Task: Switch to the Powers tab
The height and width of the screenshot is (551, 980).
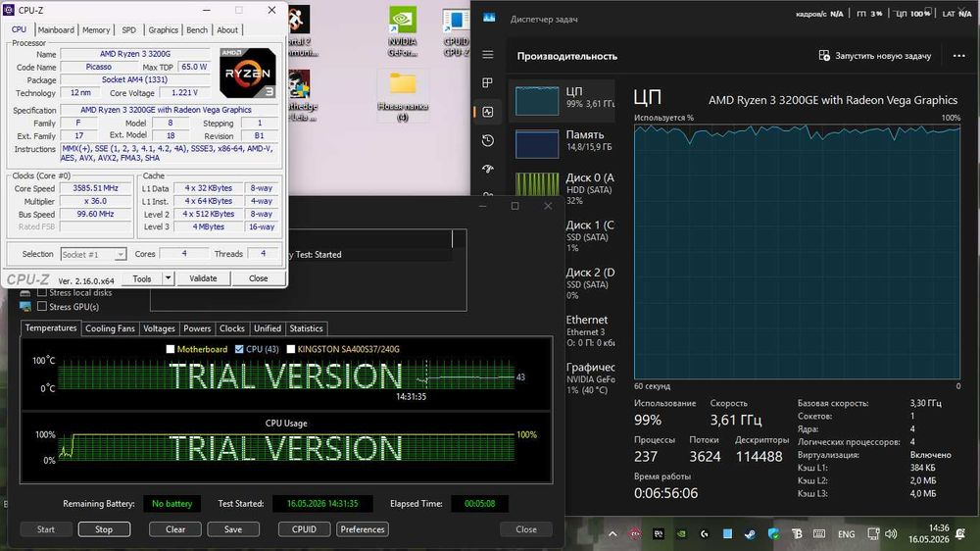Action: coord(197,328)
